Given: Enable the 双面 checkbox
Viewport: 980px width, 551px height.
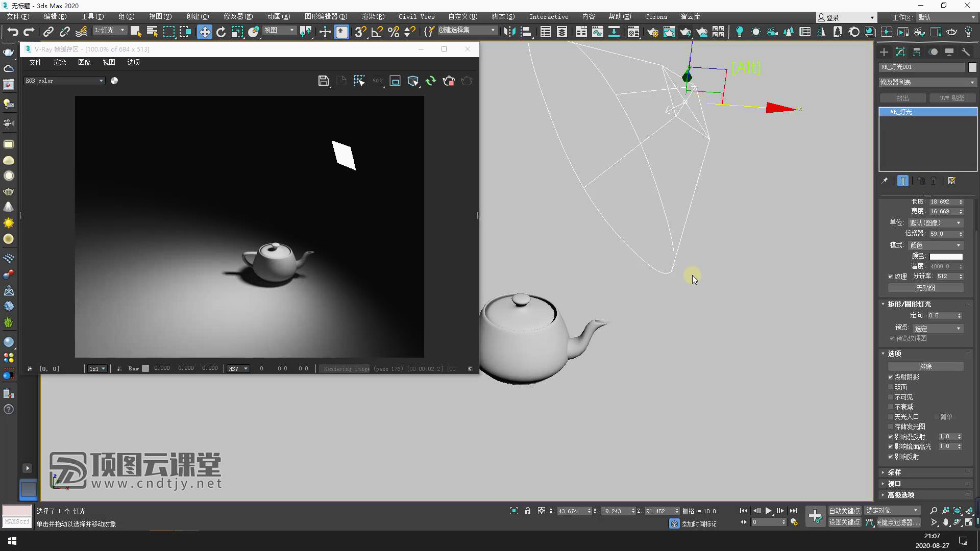Looking at the screenshot, I should pyautogui.click(x=891, y=387).
